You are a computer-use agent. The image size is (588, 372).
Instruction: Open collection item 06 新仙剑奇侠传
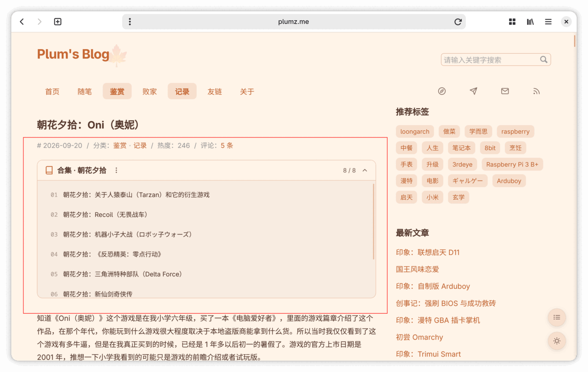pos(98,294)
